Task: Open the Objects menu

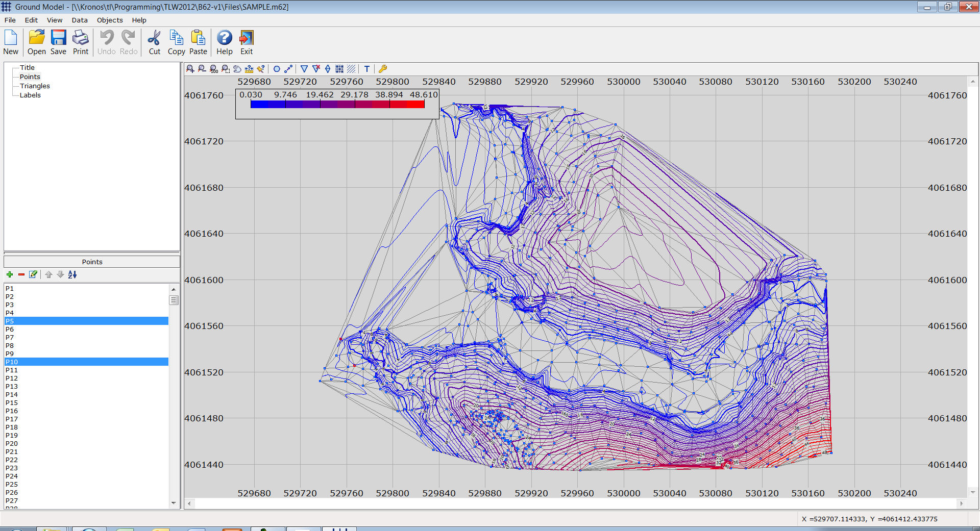Action: click(110, 20)
